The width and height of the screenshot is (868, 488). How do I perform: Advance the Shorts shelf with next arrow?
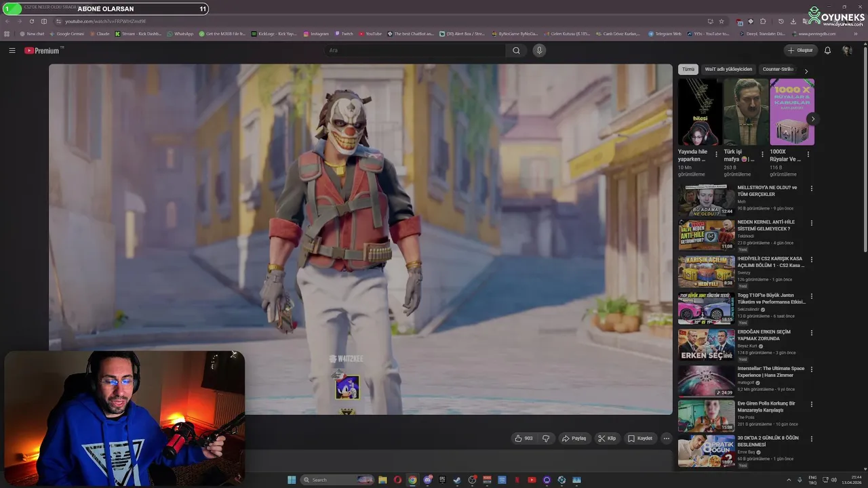(x=812, y=119)
